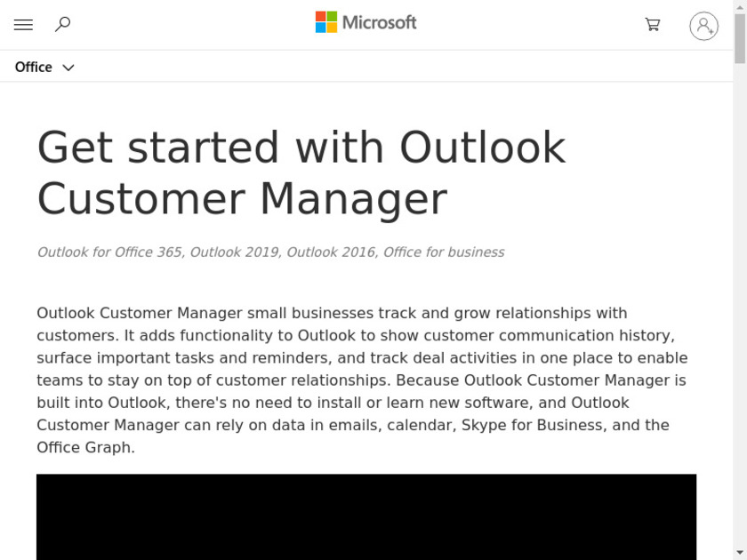The image size is (747, 560).
Task: Click "Office Graph" at the paragraph end
Action: [84, 447]
